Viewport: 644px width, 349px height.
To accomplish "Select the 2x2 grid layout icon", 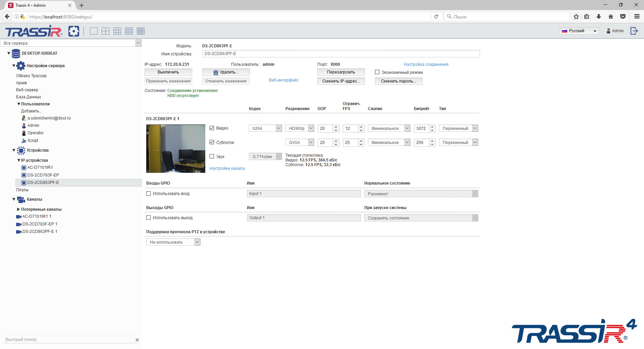I will coord(105,31).
